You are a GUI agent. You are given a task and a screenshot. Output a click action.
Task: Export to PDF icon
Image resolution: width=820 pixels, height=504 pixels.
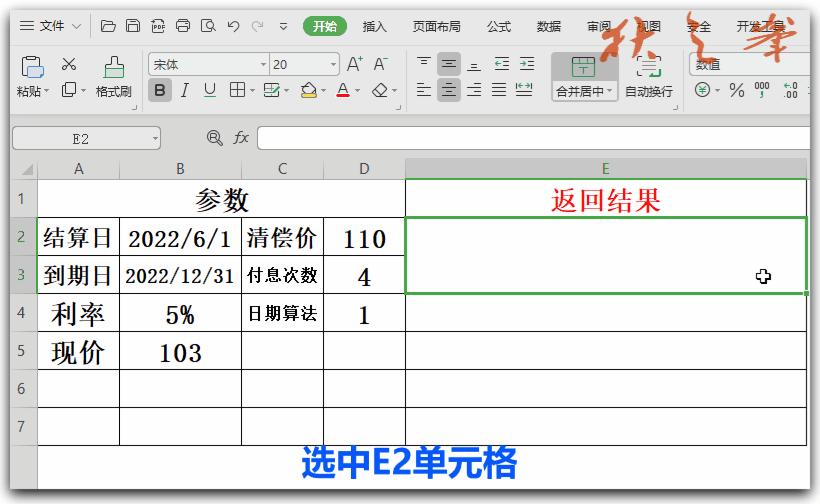(x=158, y=26)
